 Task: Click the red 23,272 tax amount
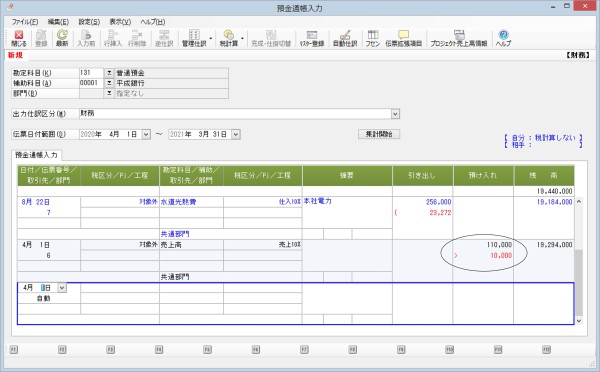[440, 212]
